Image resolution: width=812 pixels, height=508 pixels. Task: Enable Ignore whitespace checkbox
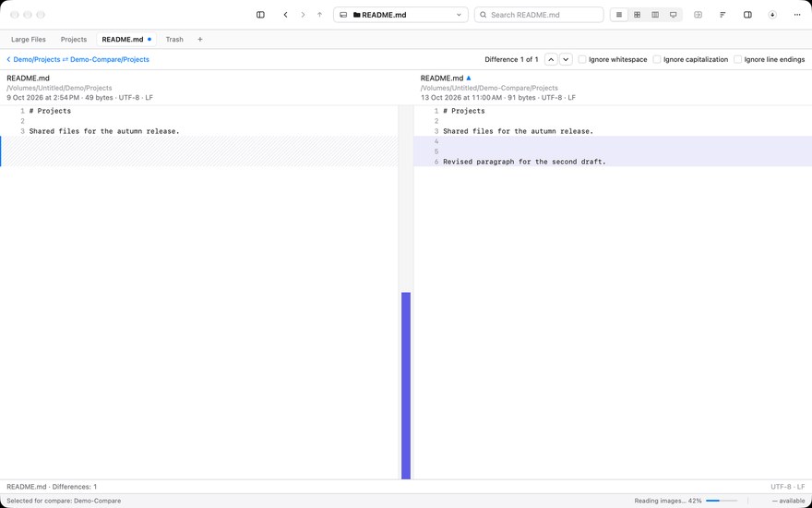click(x=582, y=60)
